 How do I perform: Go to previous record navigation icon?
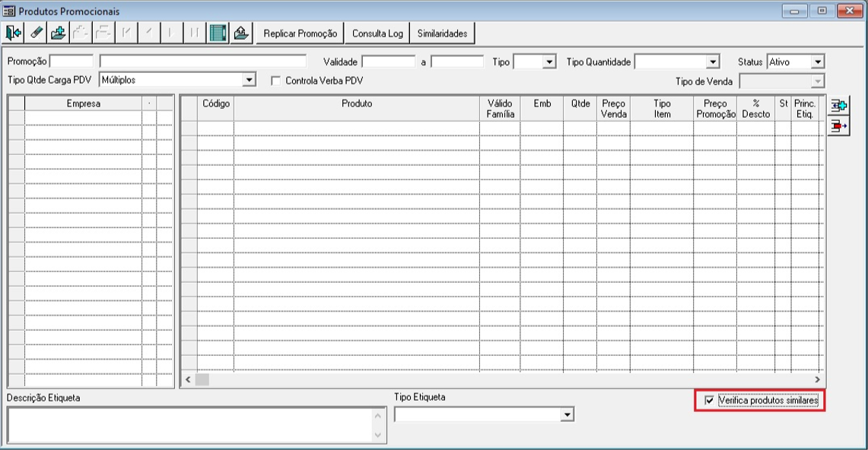(x=149, y=33)
